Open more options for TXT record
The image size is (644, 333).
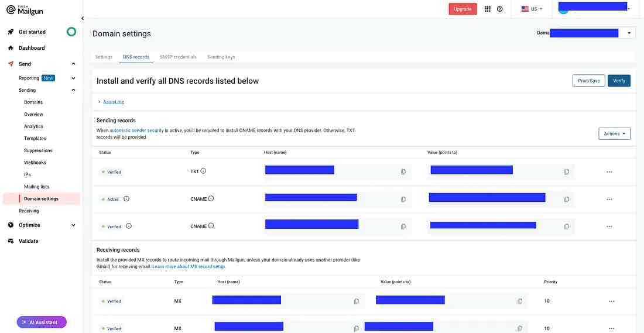coord(609,172)
